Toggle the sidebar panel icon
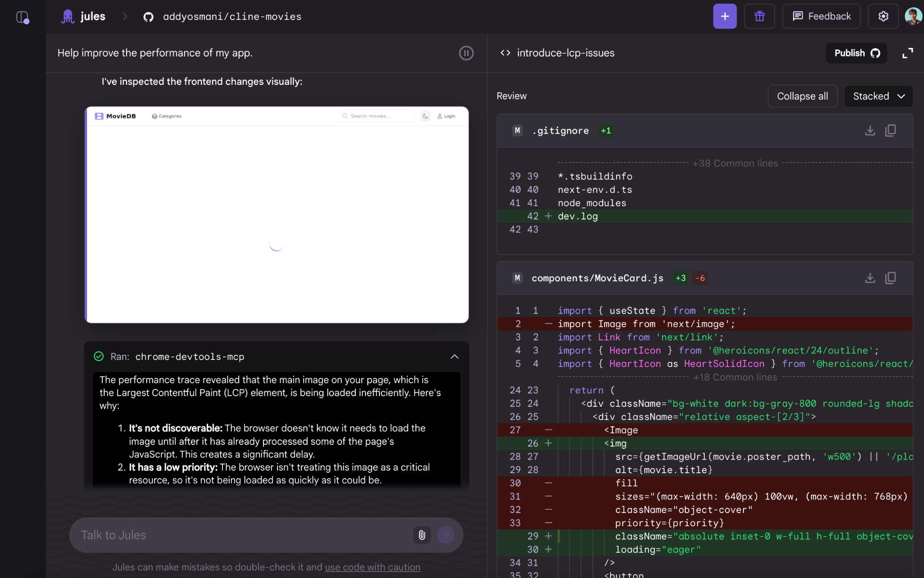 tap(23, 17)
